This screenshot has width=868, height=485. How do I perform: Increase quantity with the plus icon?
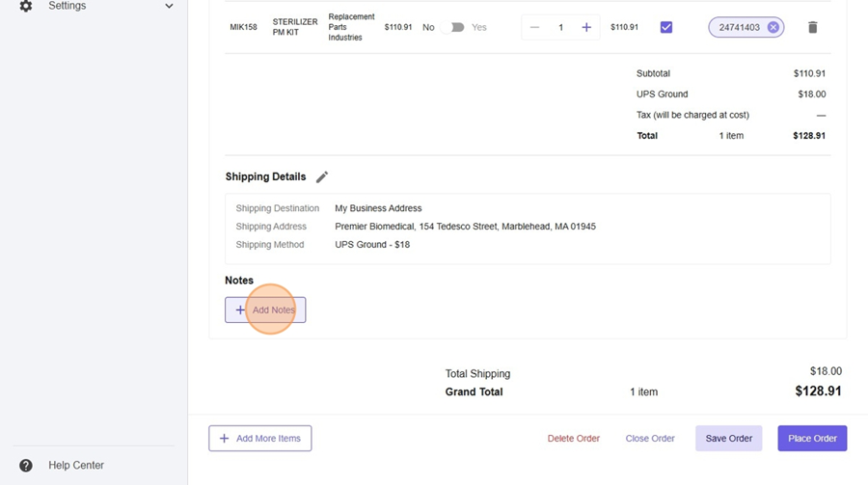coord(586,28)
